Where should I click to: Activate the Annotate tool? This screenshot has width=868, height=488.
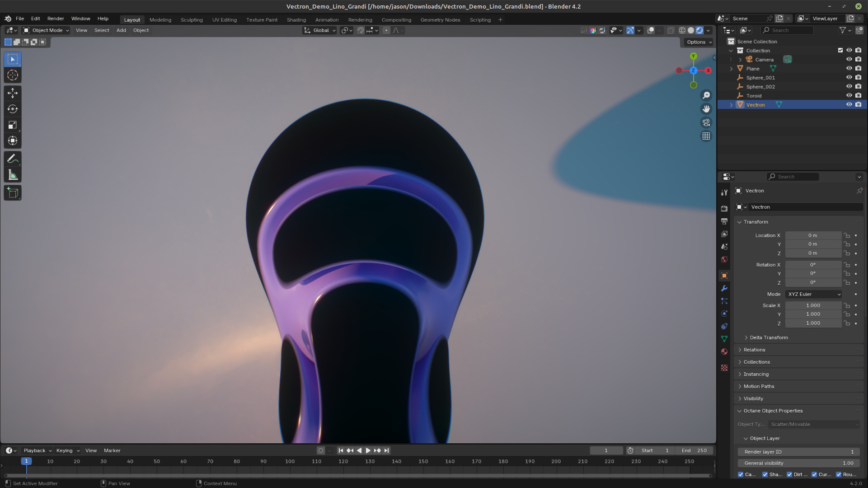pyautogui.click(x=13, y=159)
